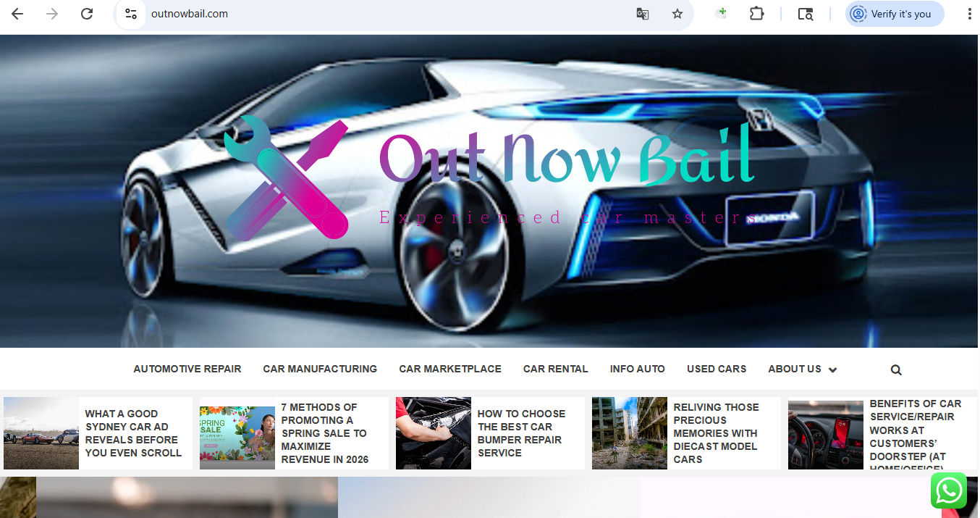Browse the Used Cars category
The image size is (980, 518).
tap(717, 369)
